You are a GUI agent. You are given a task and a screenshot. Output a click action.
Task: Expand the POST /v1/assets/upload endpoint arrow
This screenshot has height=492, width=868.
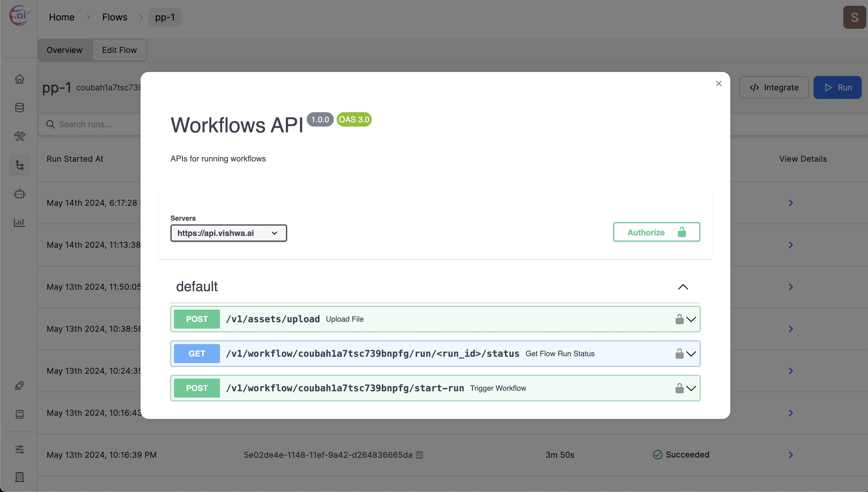pyautogui.click(x=691, y=319)
